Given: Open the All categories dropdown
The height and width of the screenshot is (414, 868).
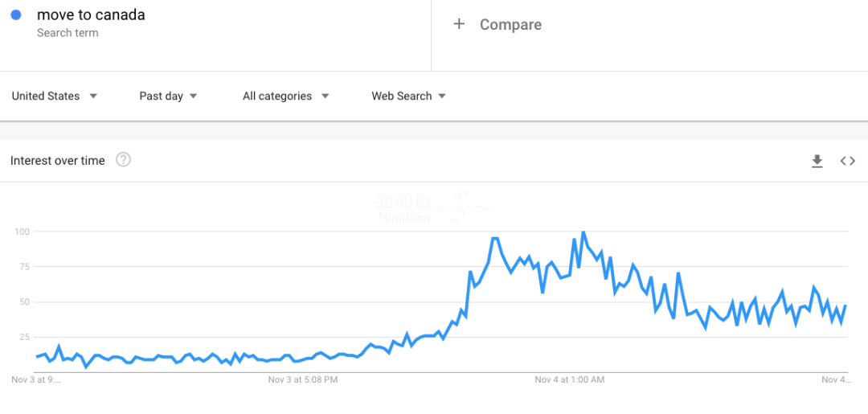Looking at the screenshot, I should click(x=285, y=96).
